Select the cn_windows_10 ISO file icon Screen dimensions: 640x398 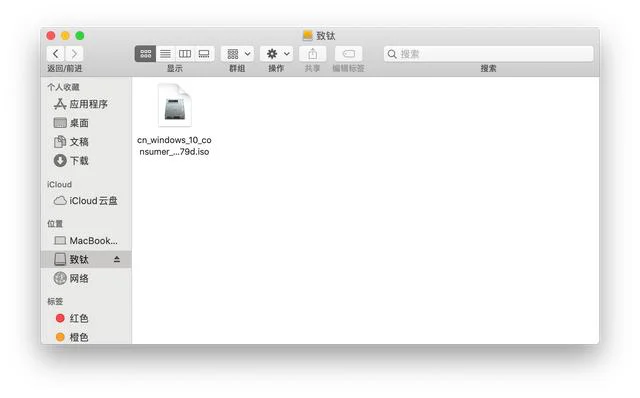tap(175, 105)
